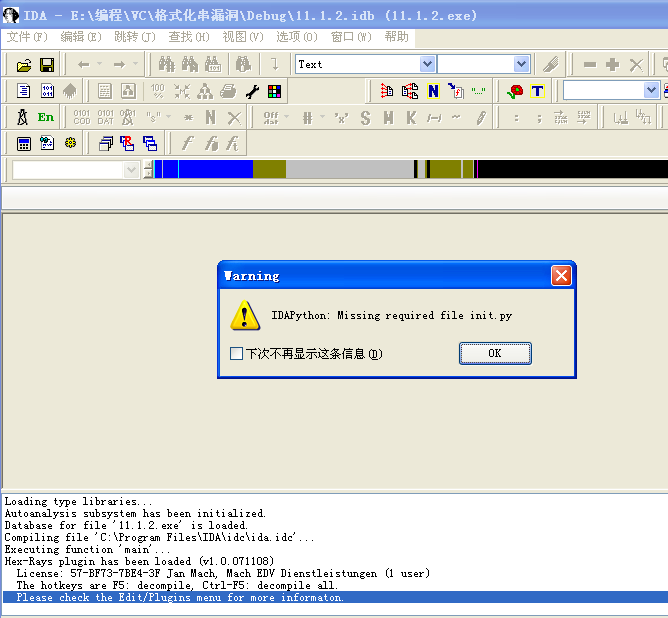Viewport: 668px width, 618px height.
Task: Click the black wrench options icon
Action: coord(252,91)
